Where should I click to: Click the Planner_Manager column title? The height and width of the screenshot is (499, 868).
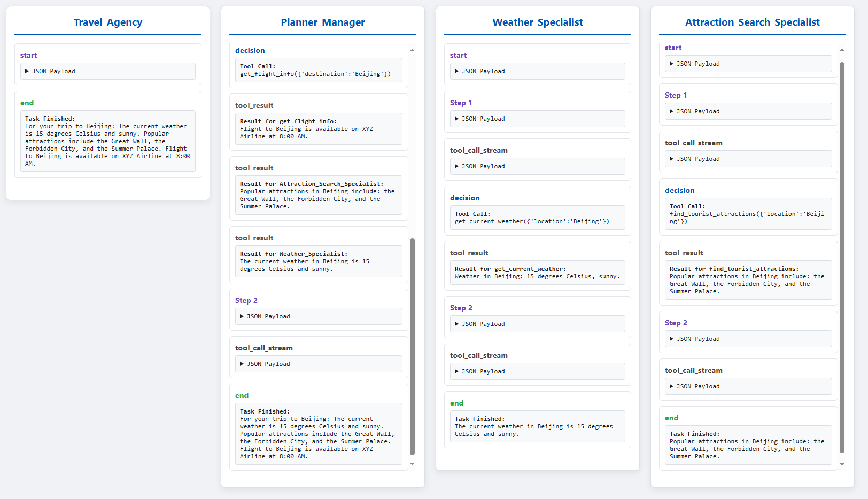pyautogui.click(x=323, y=22)
